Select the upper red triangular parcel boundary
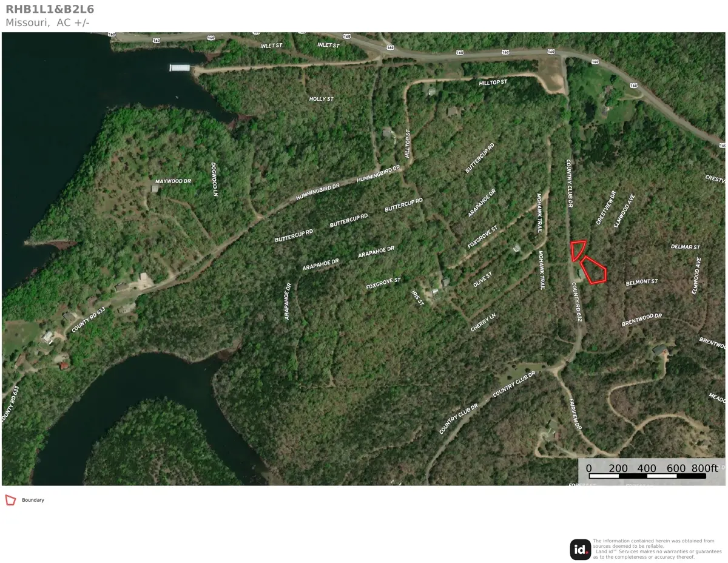Viewport: 728px width, 563px height. click(578, 251)
